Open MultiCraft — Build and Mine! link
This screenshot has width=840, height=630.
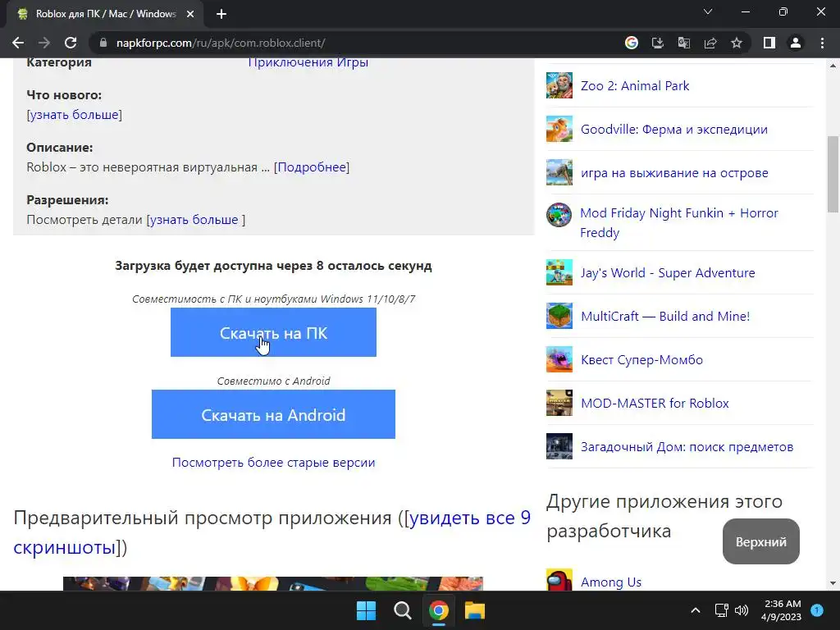665,316
